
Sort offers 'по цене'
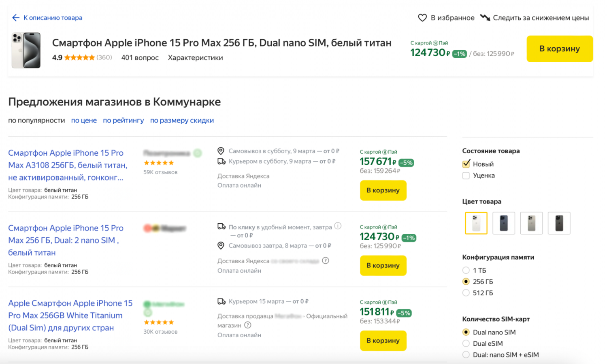click(84, 121)
